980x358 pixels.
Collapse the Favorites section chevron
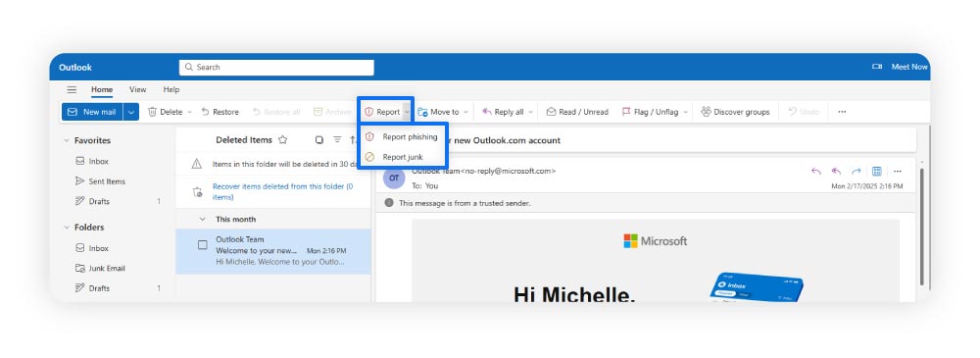coord(67,141)
